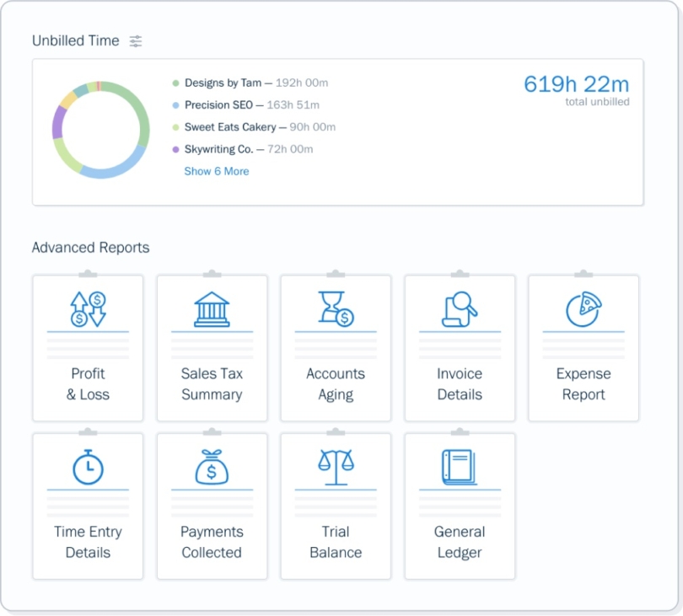Select the Trial Balance scales icon
This screenshot has width=683, height=616.
tap(336, 468)
